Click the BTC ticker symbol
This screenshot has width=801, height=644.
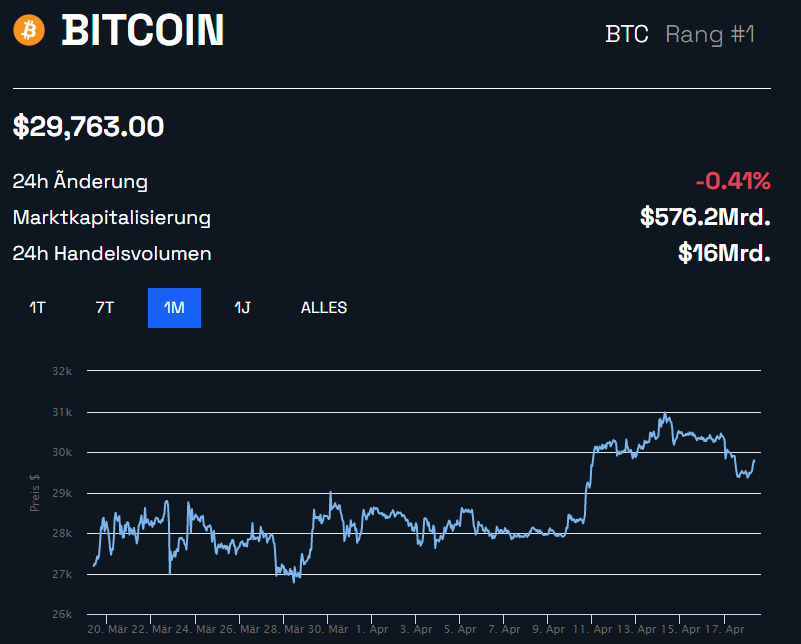pyautogui.click(x=627, y=33)
